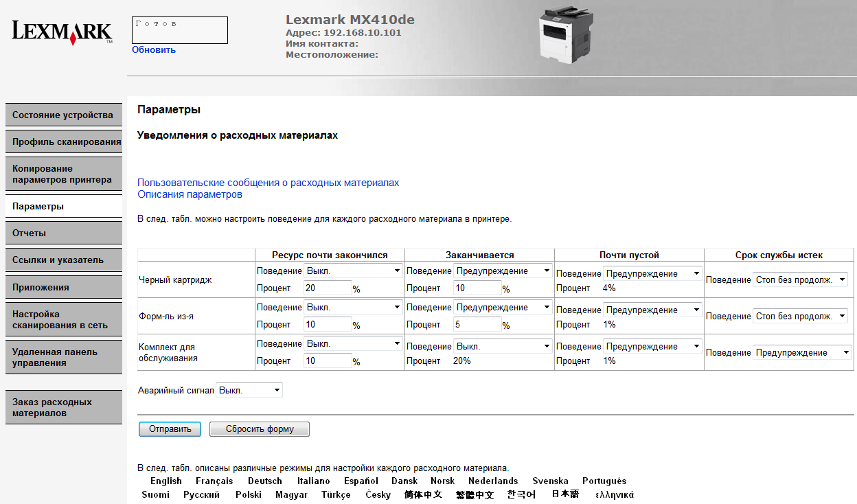Click Черный картридж 20 percent field

(328, 288)
